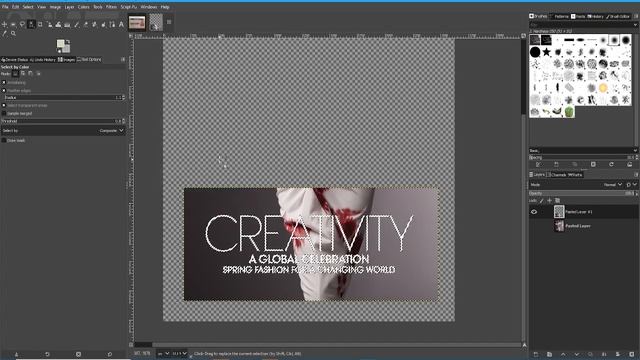640x360 pixels.
Task: Select the black star brush
Action: [x=546, y=52]
